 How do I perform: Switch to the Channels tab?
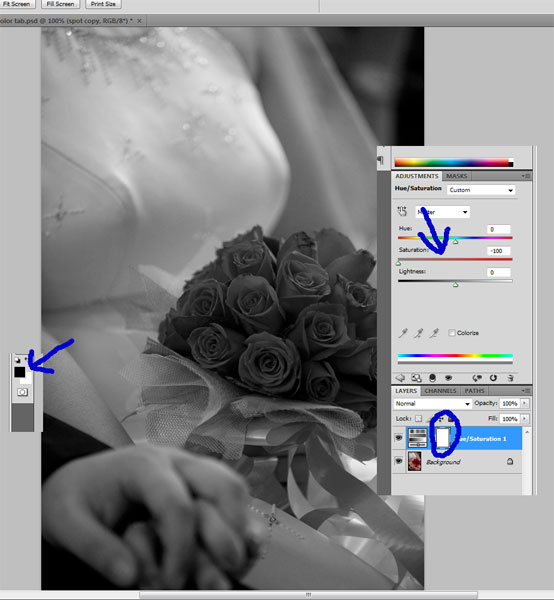pyautogui.click(x=440, y=391)
